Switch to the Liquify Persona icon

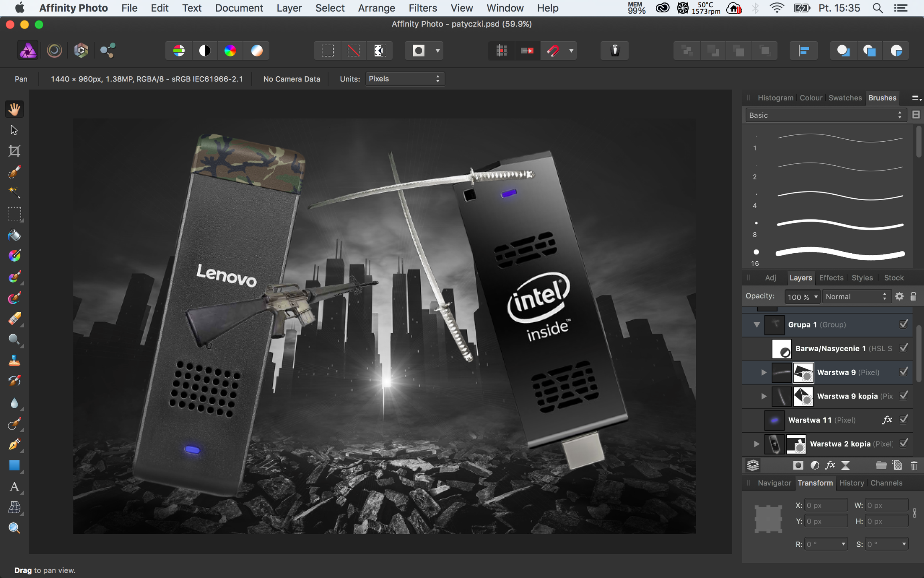(x=55, y=51)
